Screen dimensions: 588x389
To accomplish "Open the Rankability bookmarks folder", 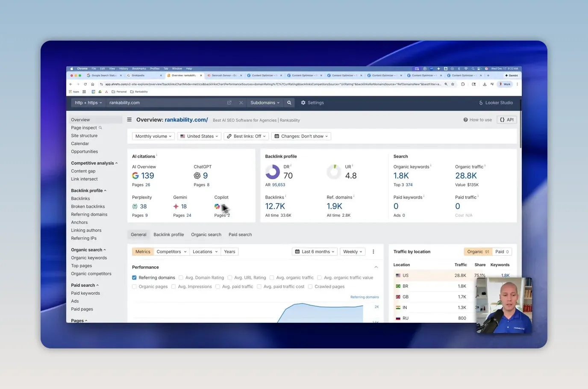I will (139, 91).
